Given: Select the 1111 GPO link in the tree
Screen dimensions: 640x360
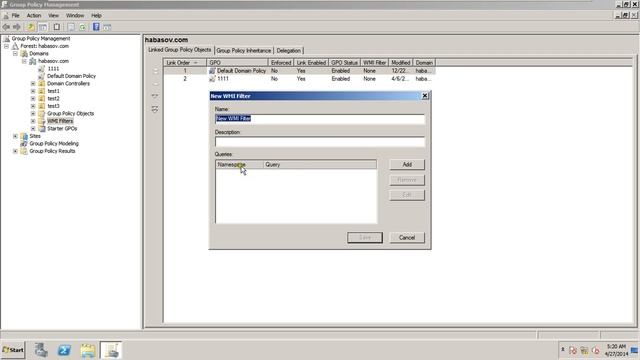Looking at the screenshot, I should tap(53, 69).
